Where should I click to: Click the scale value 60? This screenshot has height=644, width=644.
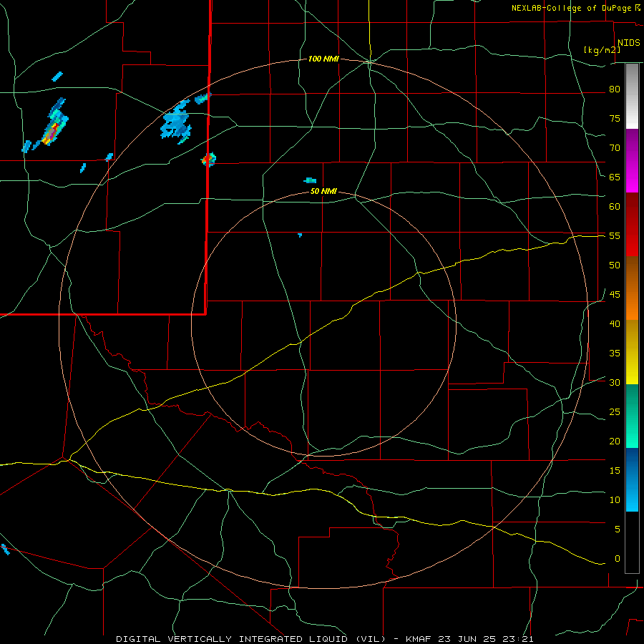(x=615, y=206)
